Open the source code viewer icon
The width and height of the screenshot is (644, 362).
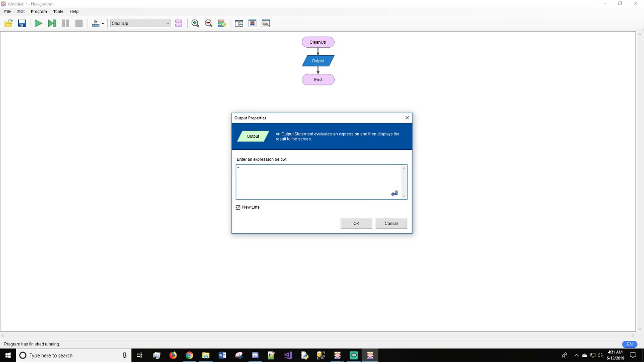pos(253,23)
